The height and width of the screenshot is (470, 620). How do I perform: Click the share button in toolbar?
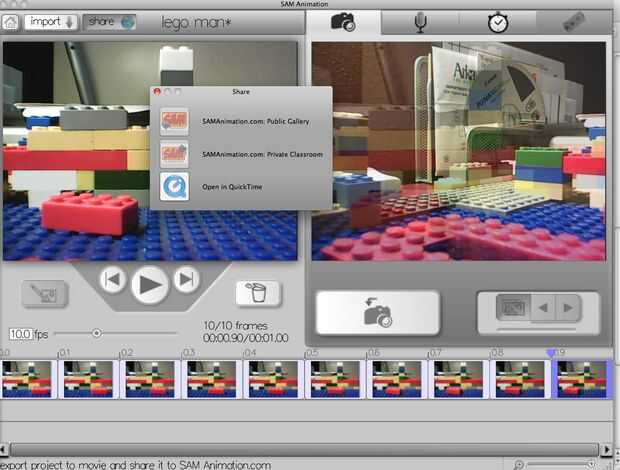tap(110, 22)
